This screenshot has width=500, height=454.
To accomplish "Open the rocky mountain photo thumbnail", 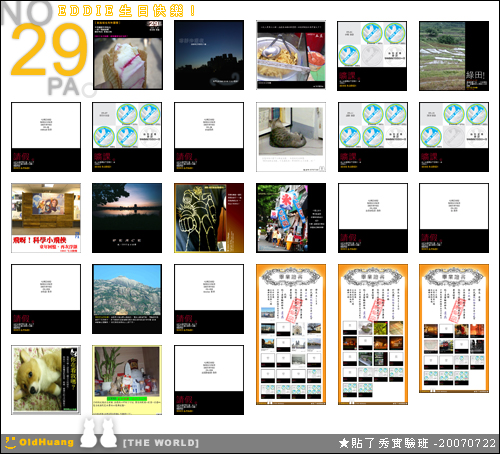I will tap(127, 299).
